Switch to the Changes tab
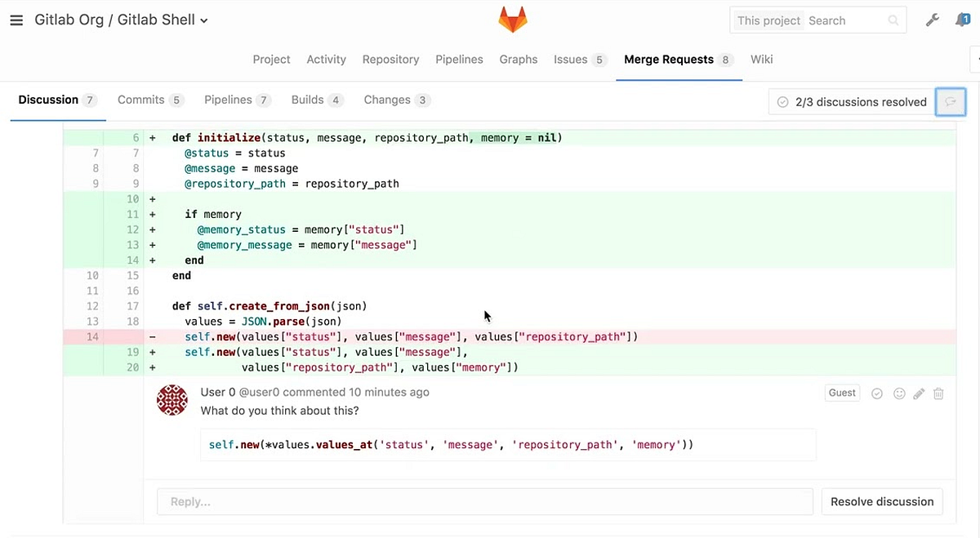 point(389,99)
